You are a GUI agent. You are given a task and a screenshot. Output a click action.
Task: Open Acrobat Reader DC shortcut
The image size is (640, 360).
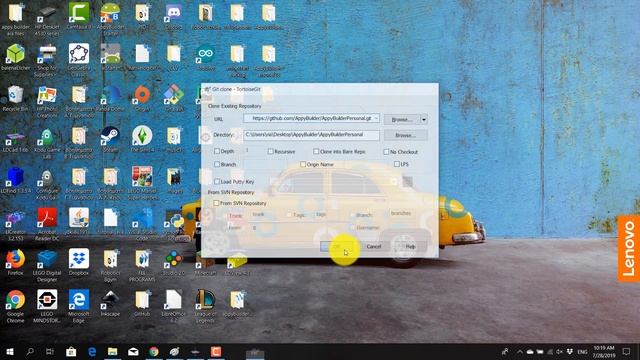[47, 224]
